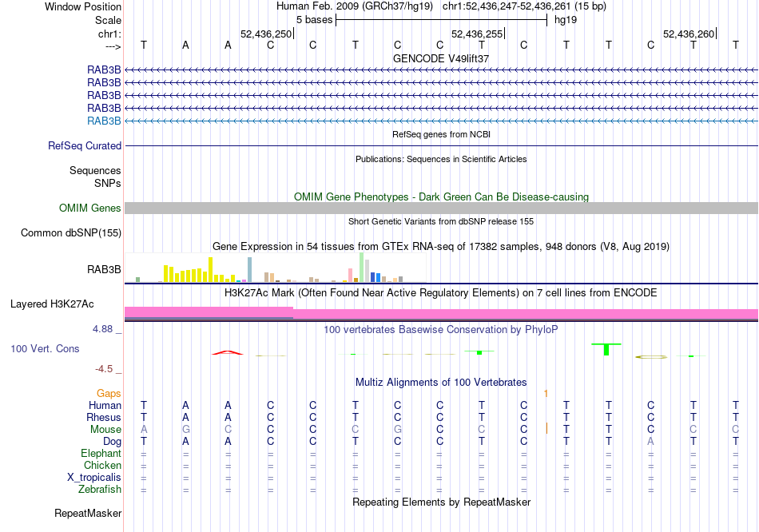Open 'Repeating Elements by RepeatMasker' track title

click(441, 502)
